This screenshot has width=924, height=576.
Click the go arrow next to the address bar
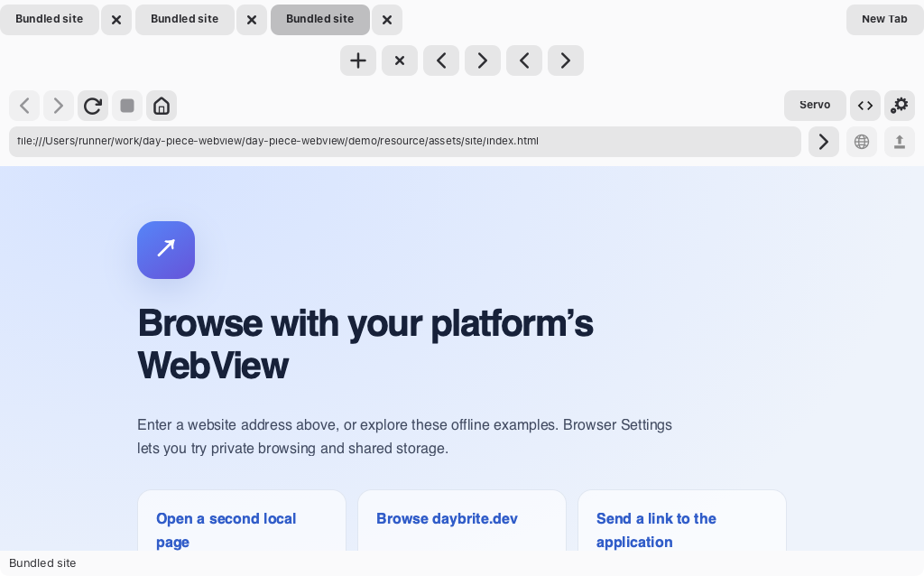pyautogui.click(x=823, y=142)
